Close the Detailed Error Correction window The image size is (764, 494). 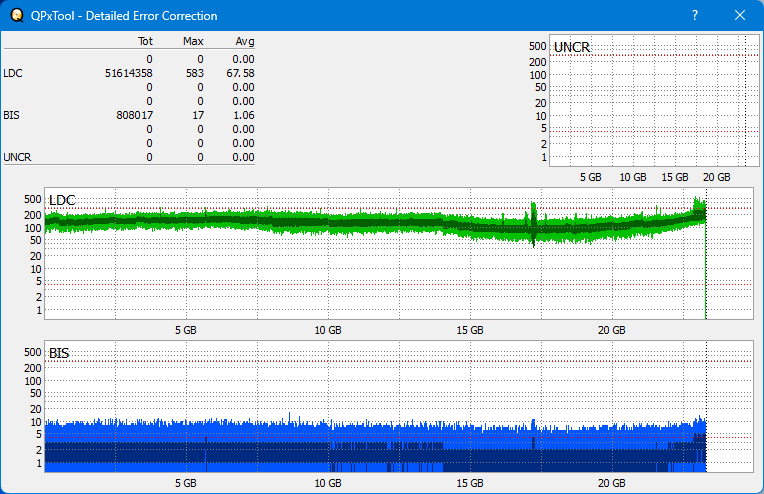(740, 16)
